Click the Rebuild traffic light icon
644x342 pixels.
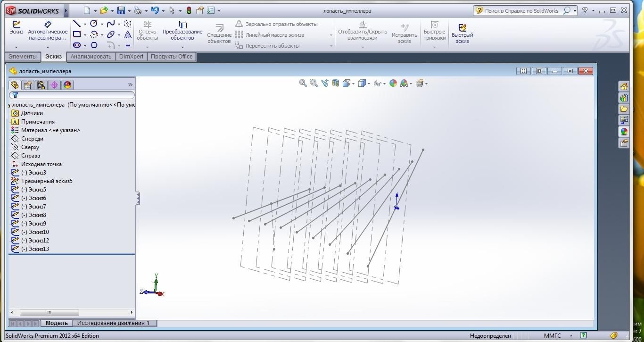point(189,10)
